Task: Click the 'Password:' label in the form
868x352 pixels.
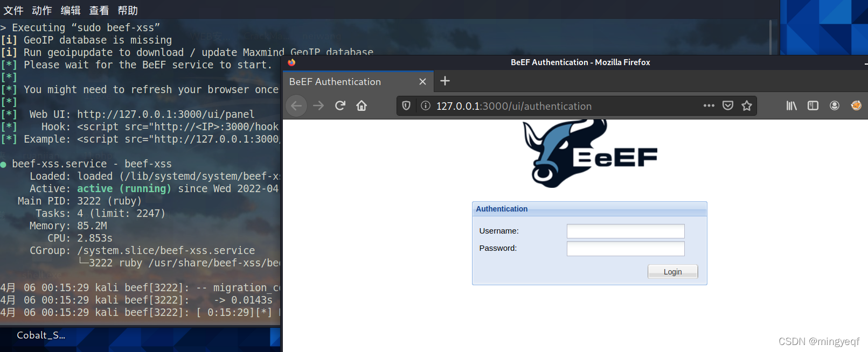Action: 498,248
